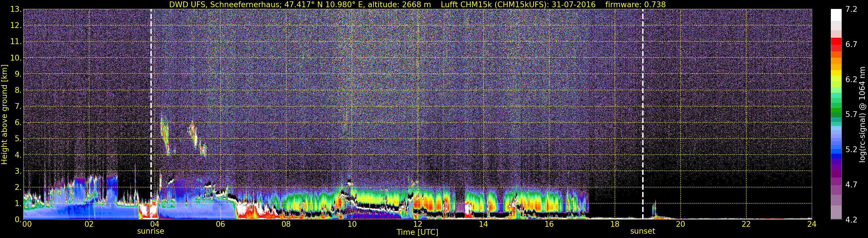Screen dimensions: 868x238
Task: Click the time axis tick '24'
Action: coord(811,224)
